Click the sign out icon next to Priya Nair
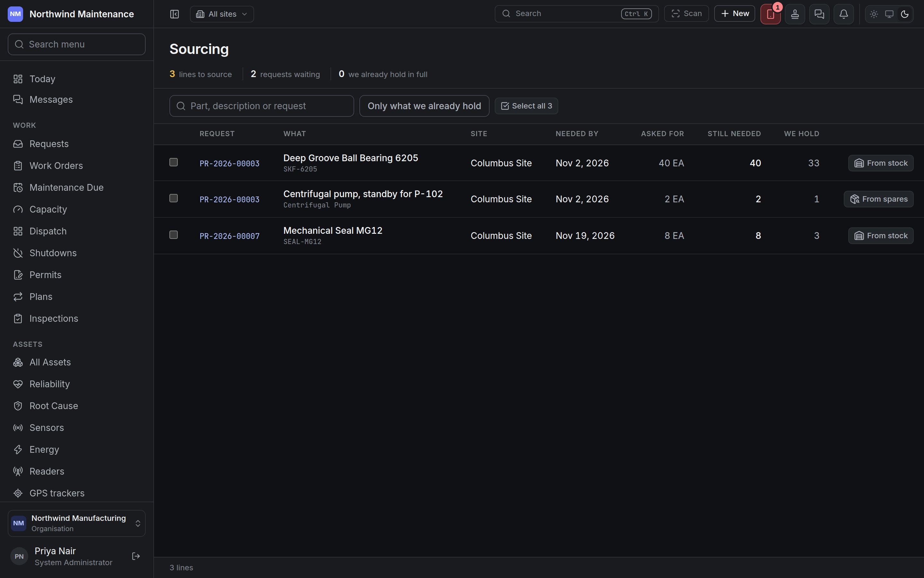 coord(136,556)
